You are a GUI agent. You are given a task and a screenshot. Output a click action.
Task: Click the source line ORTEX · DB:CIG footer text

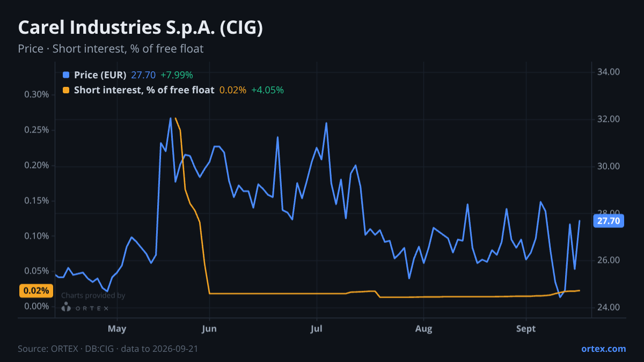pos(108,349)
